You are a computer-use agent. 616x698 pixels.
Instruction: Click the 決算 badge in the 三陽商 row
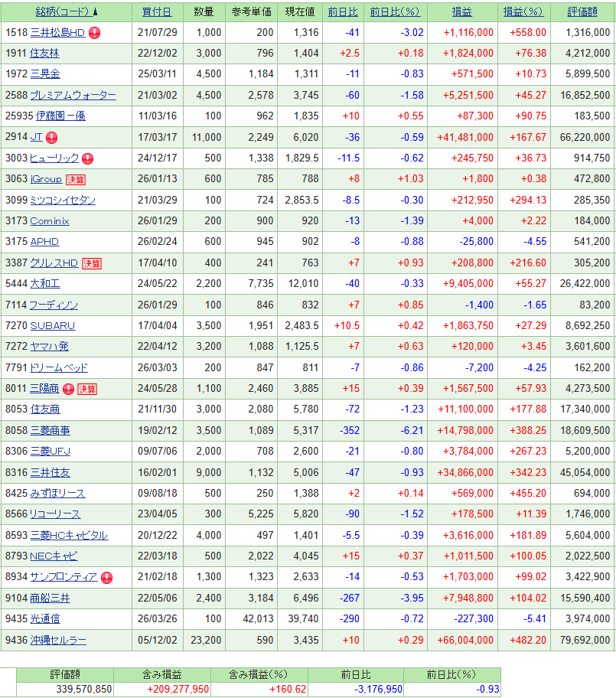pyautogui.click(x=87, y=389)
